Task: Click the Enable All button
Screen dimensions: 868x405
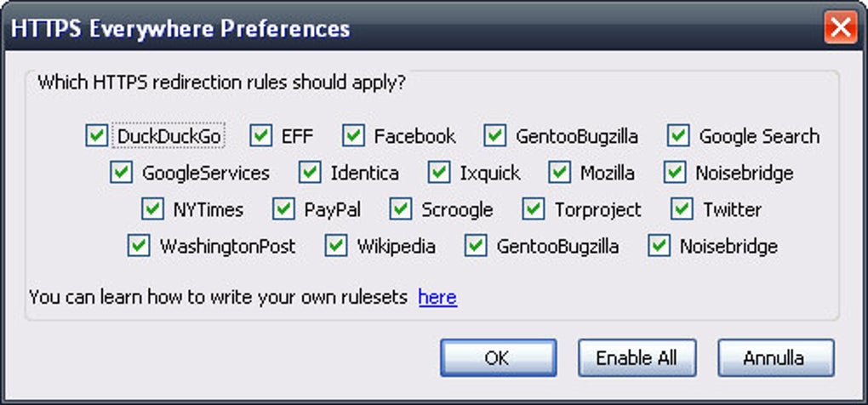Action: click(637, 357)
